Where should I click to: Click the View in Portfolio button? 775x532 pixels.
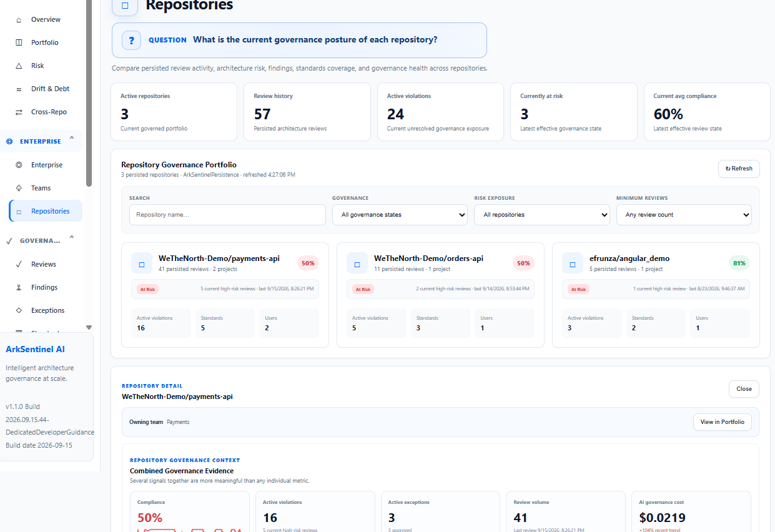[x=722, y=422]
